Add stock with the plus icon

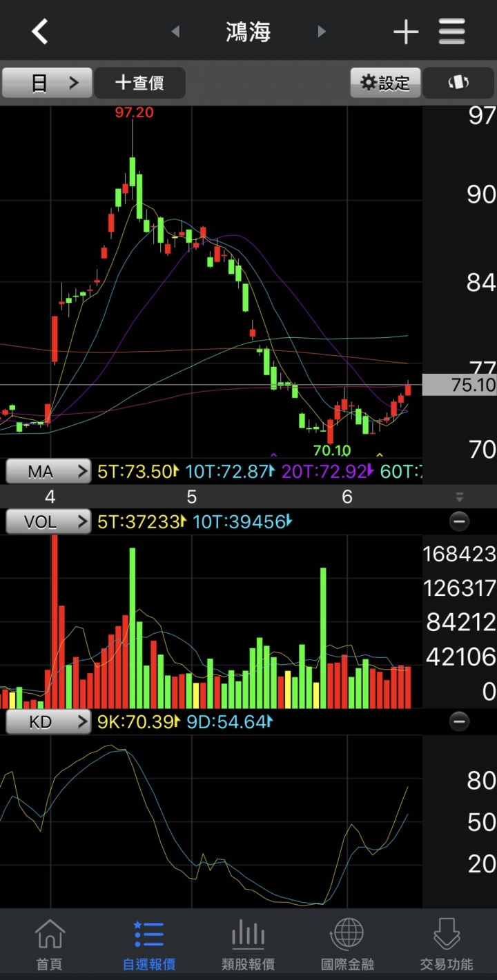tap(406, 32)
